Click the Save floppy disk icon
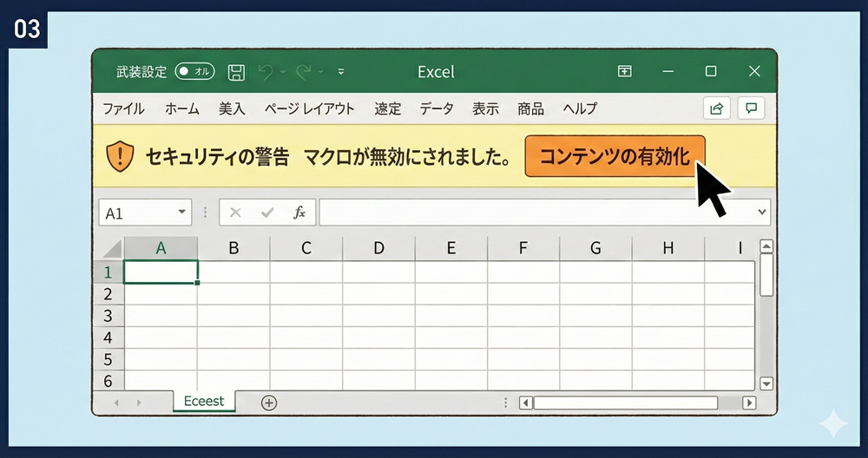This screenshot has width=868, height=458. tap(236, 72)
